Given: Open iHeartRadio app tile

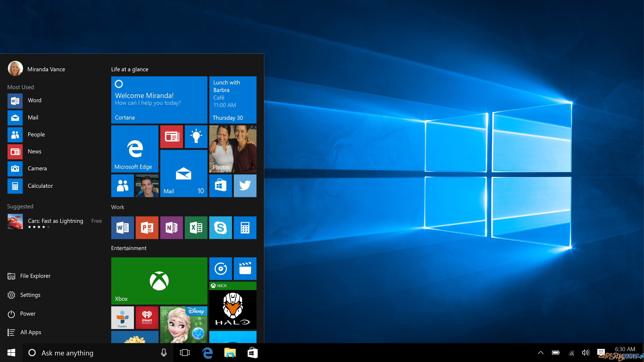Looking at the screenshot, I should [147, 317].
